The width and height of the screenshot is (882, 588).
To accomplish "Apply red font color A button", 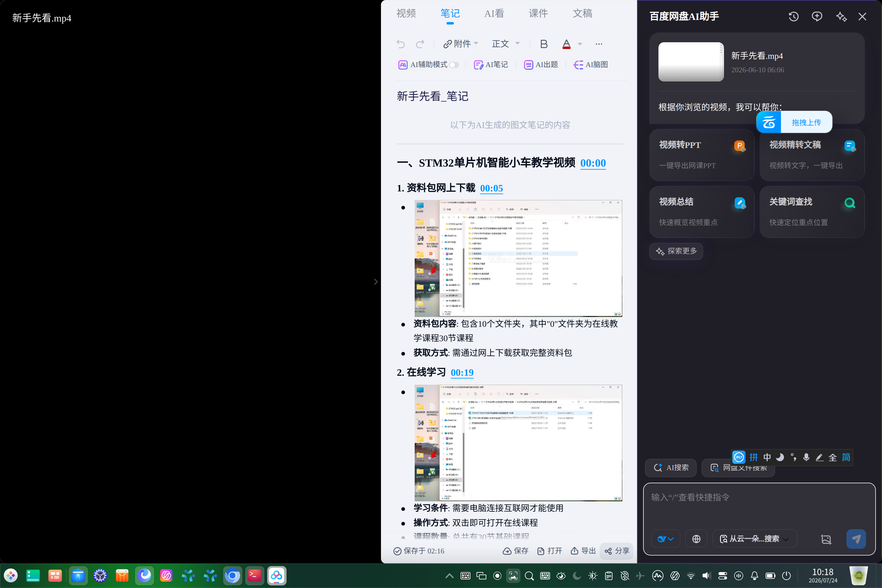I will pyautogui.click(x=566, y=44).
